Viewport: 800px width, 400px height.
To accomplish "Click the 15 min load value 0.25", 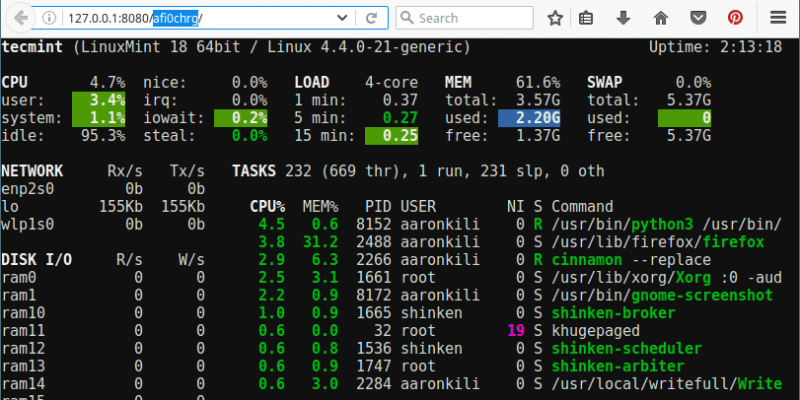I will (x=391, y=136).
